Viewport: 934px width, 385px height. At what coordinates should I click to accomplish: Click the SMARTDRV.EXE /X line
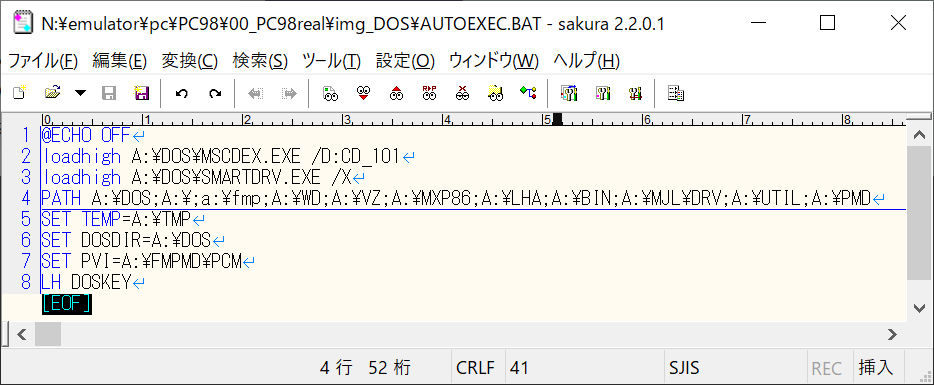coord(196,178)
